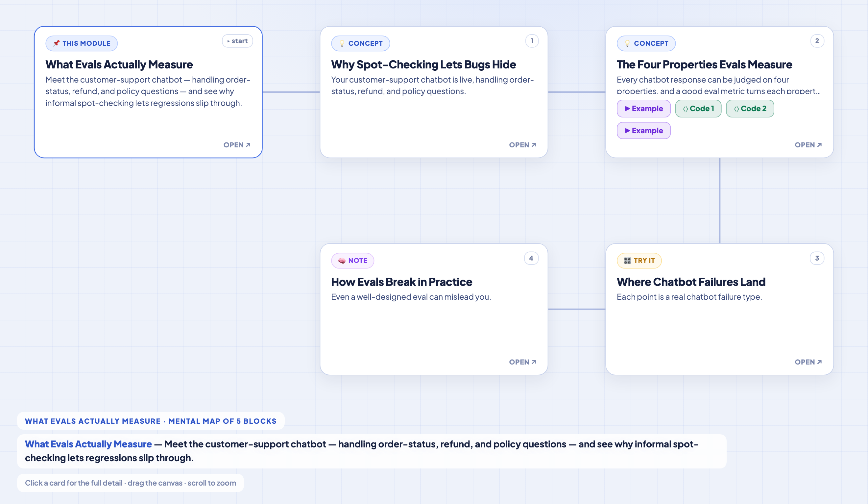Click text 'Even a well-designed eval can mislead you.'
The height and width of the screenshot is (504, 868).
point(411,297)
